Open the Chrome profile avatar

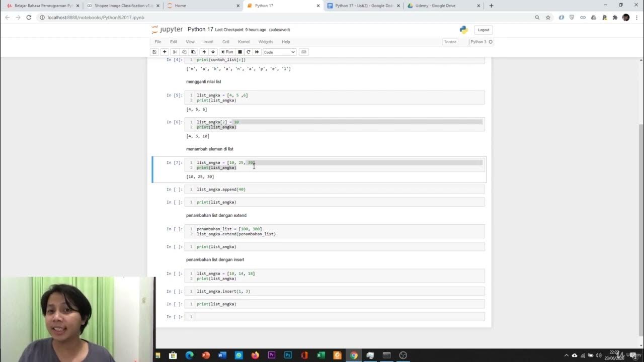pos(626,17)
